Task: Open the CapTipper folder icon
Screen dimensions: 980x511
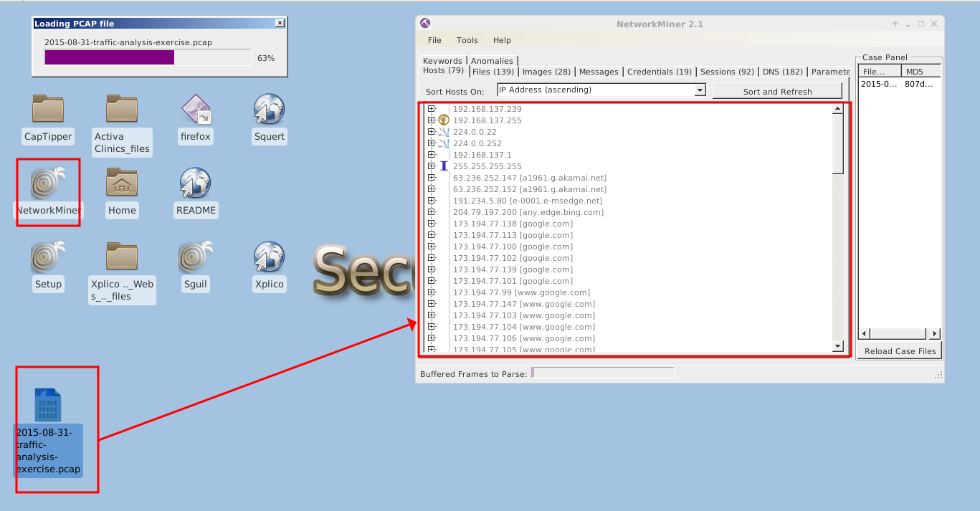Action: [x=48, y=109]
